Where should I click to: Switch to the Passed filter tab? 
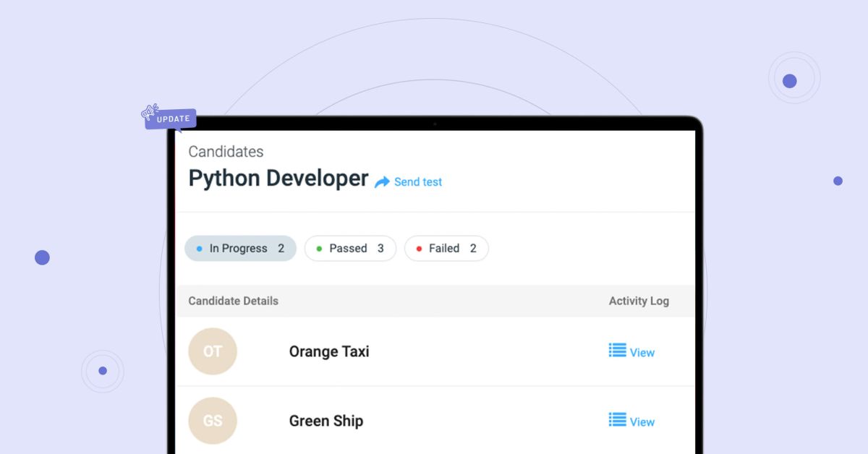[350, 248]
